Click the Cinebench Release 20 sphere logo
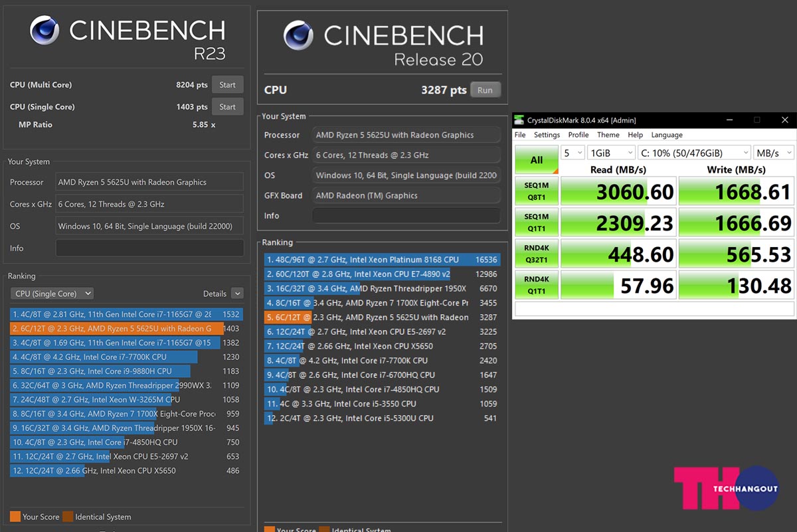Screen dimensions: 797x532 [298, 35]
